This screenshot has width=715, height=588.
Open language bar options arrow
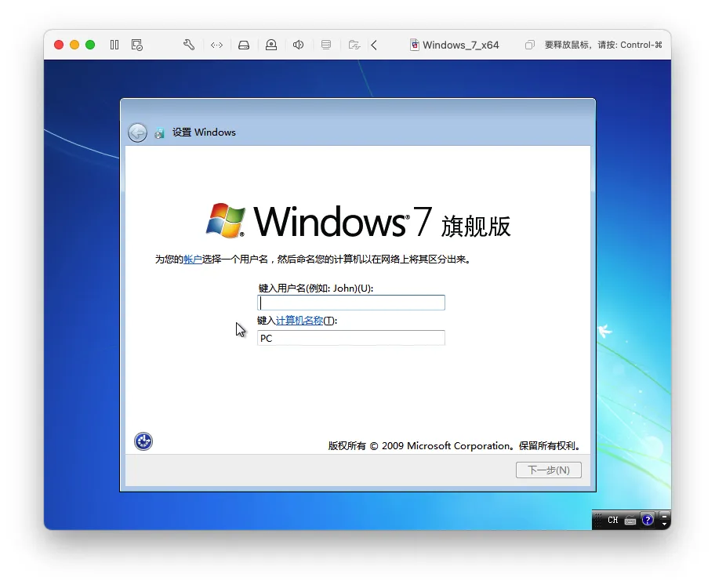click(x=664, y=524)
